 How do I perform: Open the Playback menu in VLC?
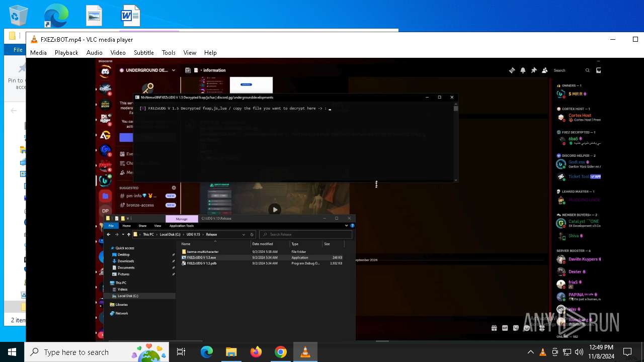pyautogui.click(x=66, y=53)
